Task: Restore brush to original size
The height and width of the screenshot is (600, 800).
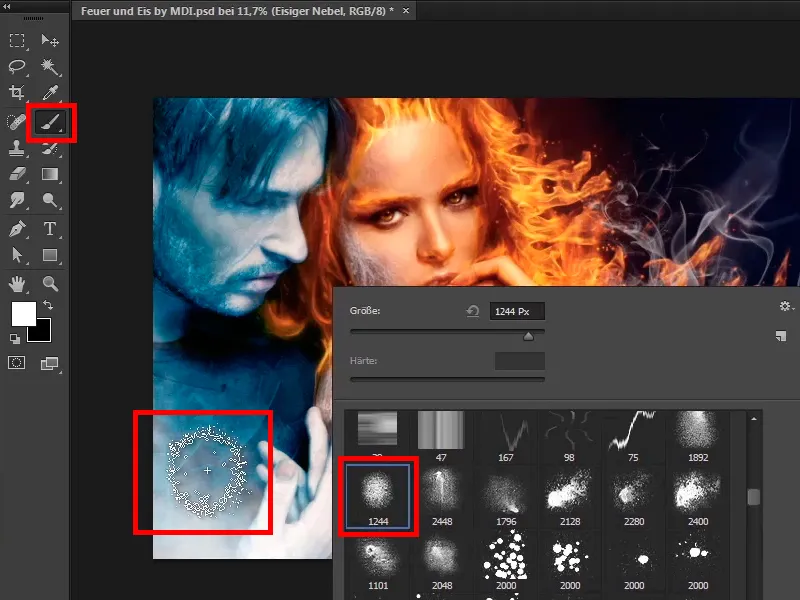Action: 472,311
